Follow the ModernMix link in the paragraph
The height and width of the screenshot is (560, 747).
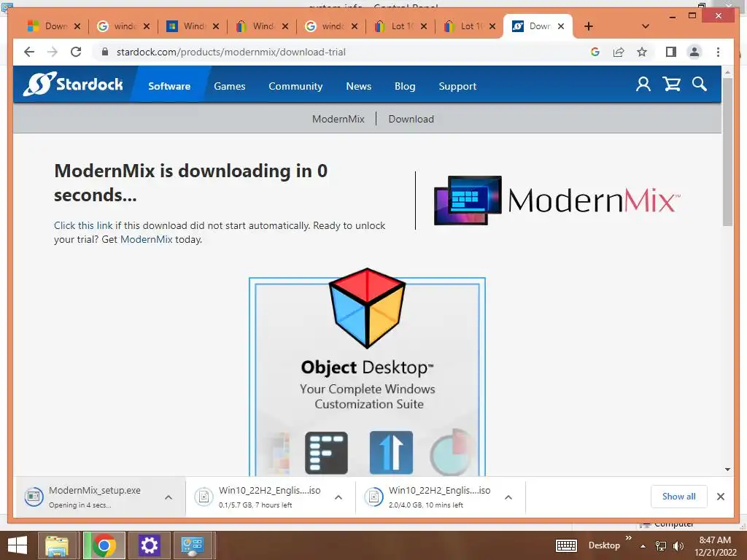(x=146, y=239)
